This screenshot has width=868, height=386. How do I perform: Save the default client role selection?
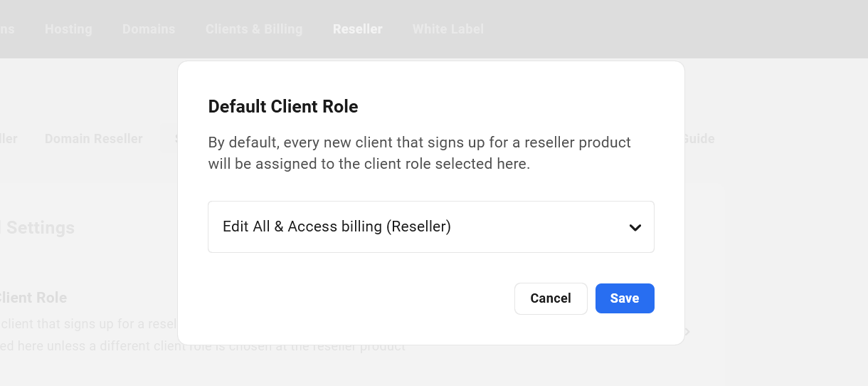click(x=624, y=298)
